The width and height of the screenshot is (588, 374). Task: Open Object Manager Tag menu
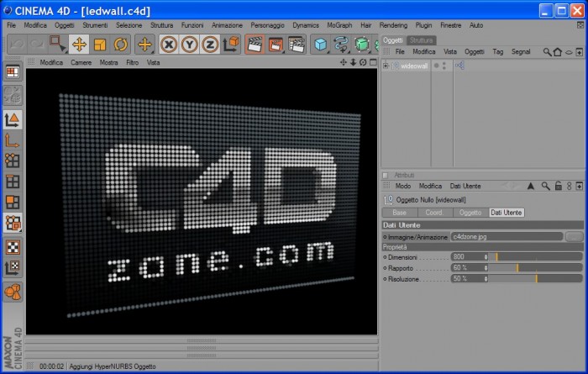tap(497, 52)
